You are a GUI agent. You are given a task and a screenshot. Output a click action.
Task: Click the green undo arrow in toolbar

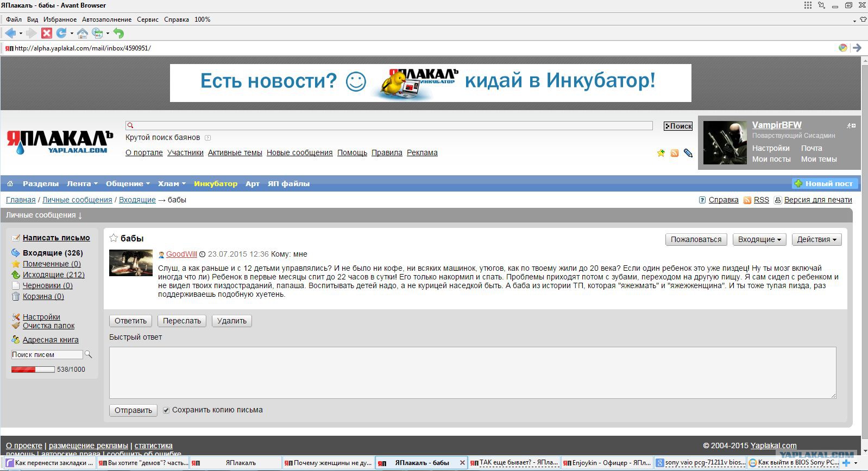click(118, 33)
